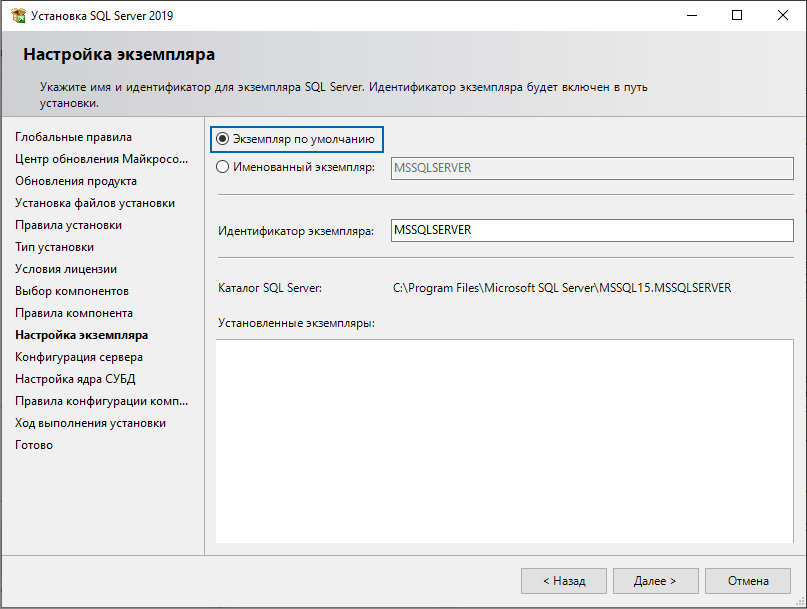Screen dimensions: 807x609
Task: Select the Тип установки step
Action: pyautogui.click(x=55, y=247)
